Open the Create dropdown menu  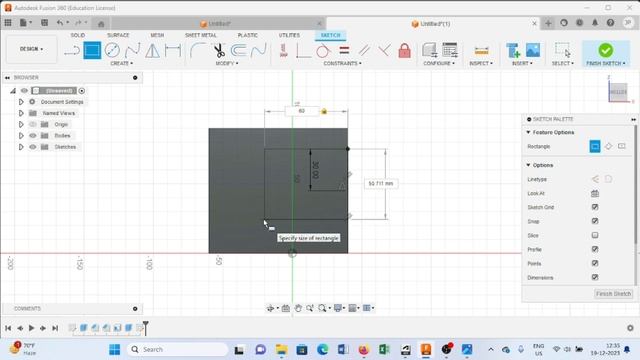pos(122,64)
